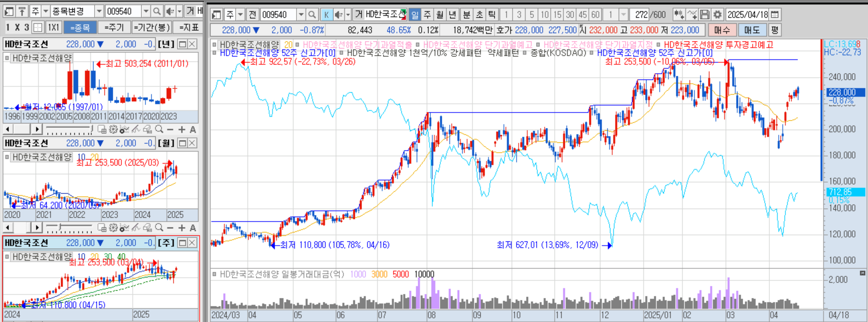Open the 주 dropdown arrow in left toolbar
868x322 pixels.
click(45, 11)
